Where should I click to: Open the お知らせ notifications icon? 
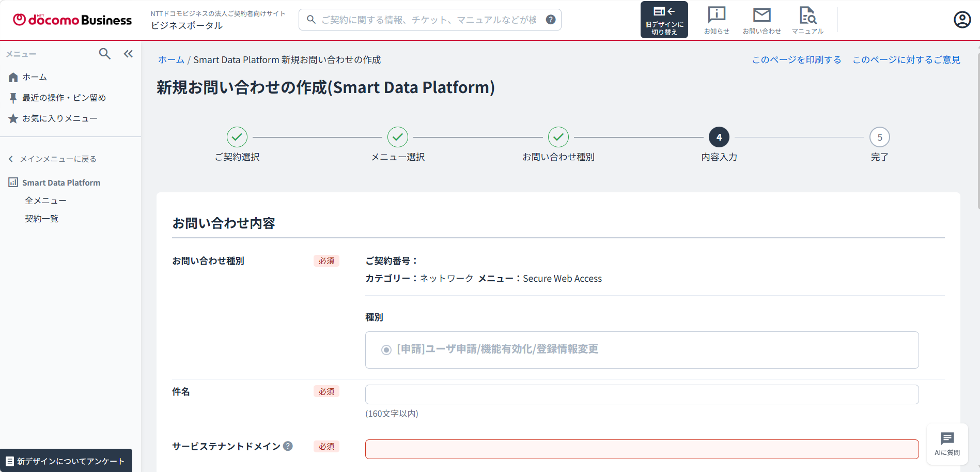(x=717, y=20)
